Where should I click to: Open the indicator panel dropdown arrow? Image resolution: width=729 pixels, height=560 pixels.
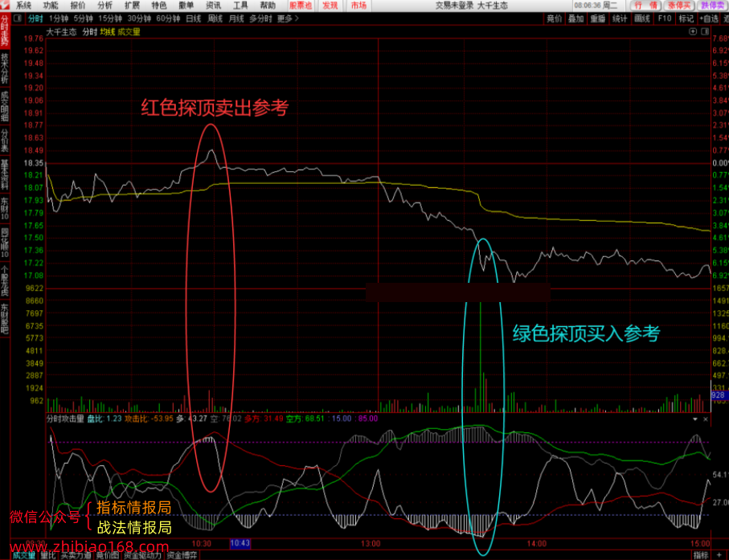coord(695,419)
